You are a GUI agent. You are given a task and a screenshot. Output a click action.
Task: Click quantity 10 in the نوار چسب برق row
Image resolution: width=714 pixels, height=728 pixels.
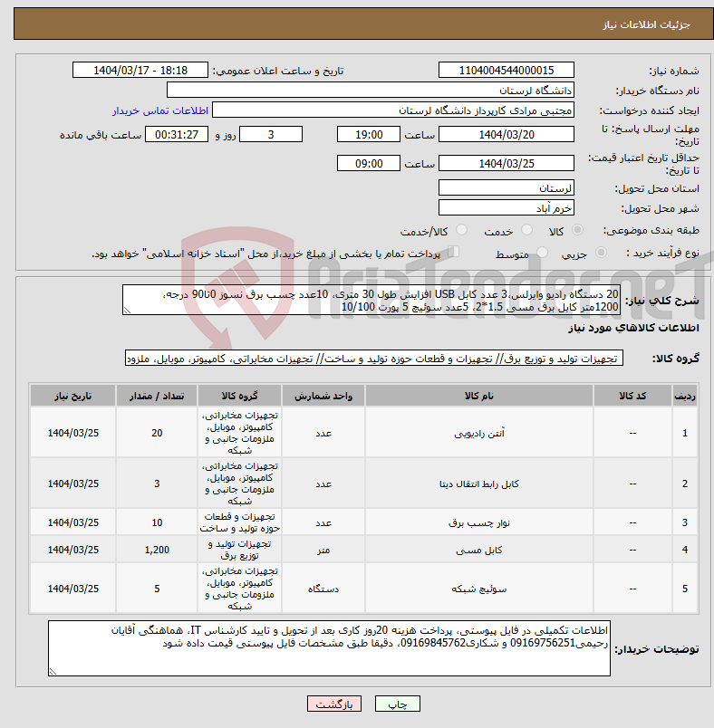157,522
